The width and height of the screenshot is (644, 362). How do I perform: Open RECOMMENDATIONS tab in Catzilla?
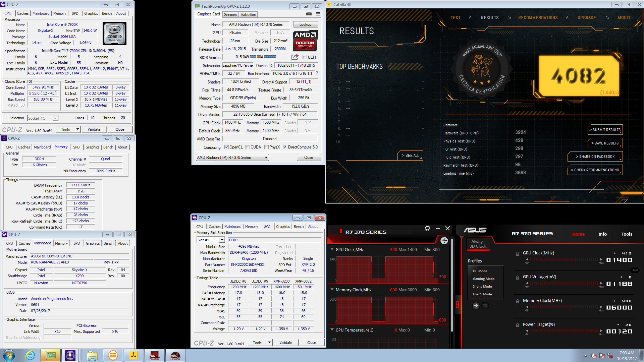click(538, 18)
